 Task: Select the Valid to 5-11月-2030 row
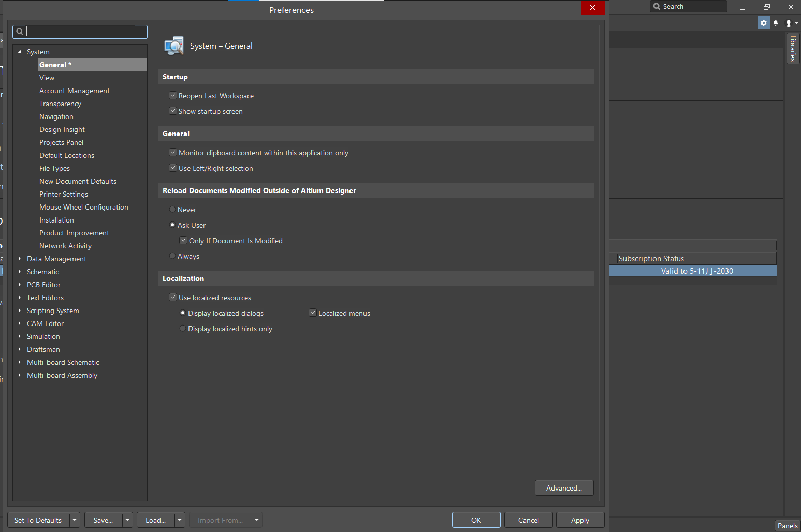[x=693, y=271]
